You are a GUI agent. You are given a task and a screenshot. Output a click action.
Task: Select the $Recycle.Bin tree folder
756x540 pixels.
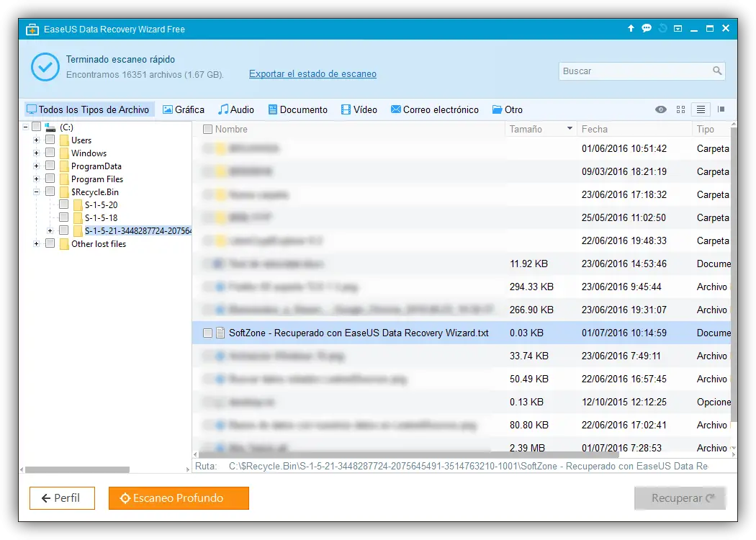coord(95,192)
